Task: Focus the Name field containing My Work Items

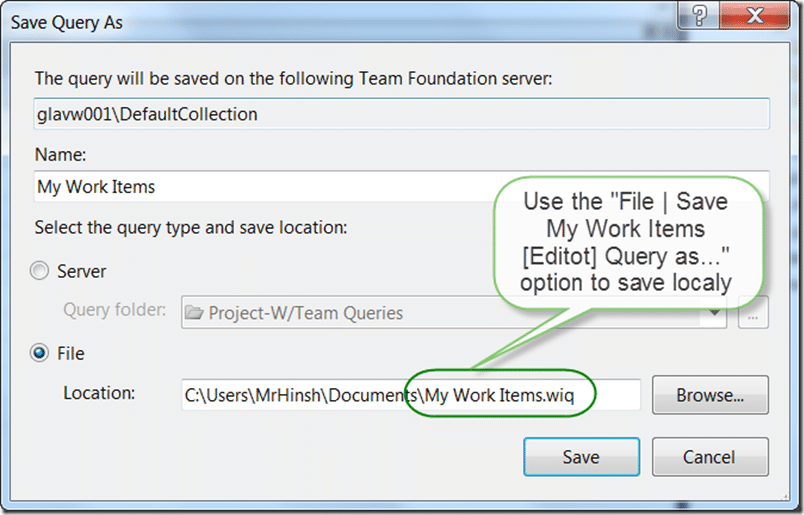Action: click(x=401, y=186)
